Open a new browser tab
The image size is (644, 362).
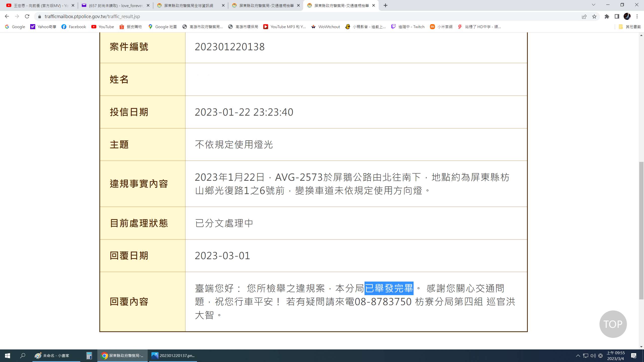pyautogui.click(x=385, y=5)
